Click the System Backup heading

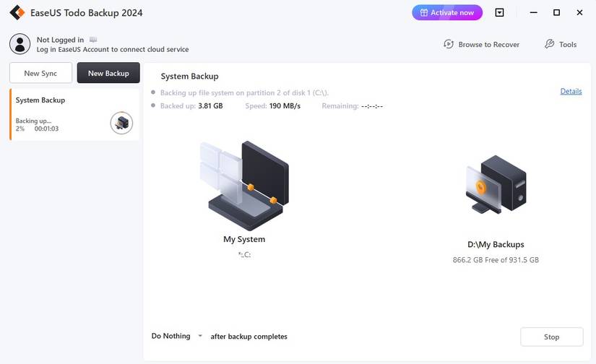click(190, 76)
